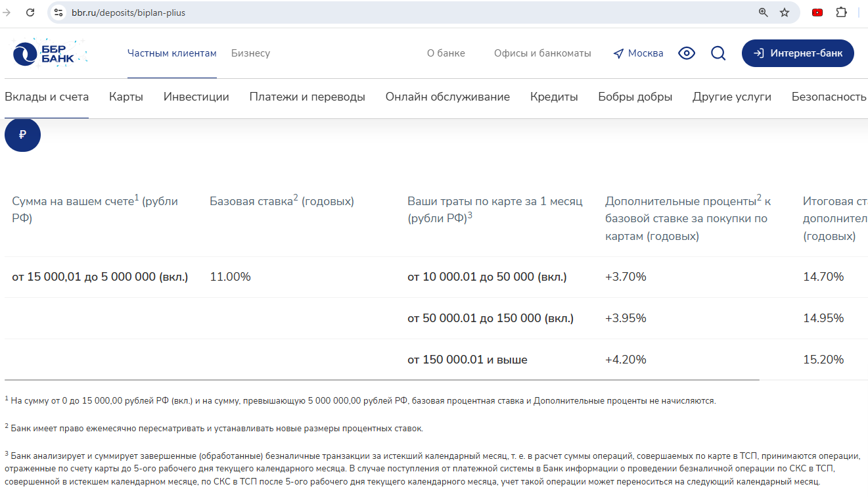Image resolution: width=868 pixels, height=497 pixels.
Task: Open site search with magnifier icon
Action: [x=718, y=53]
